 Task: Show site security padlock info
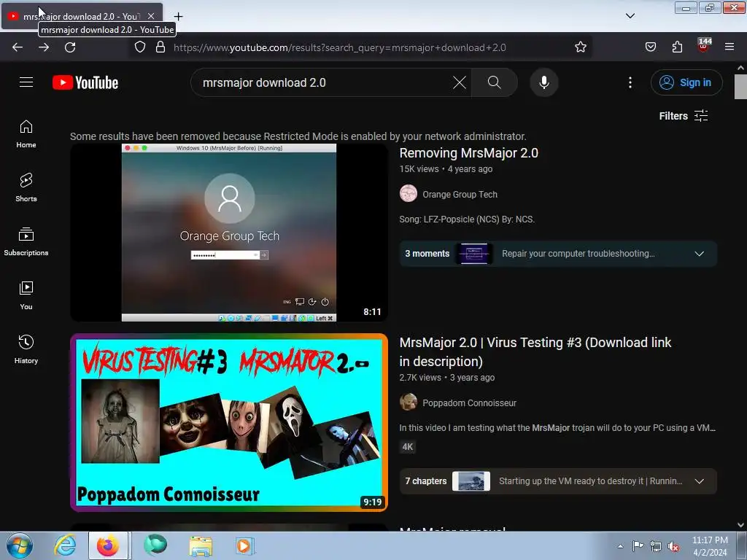click(160, 47)
